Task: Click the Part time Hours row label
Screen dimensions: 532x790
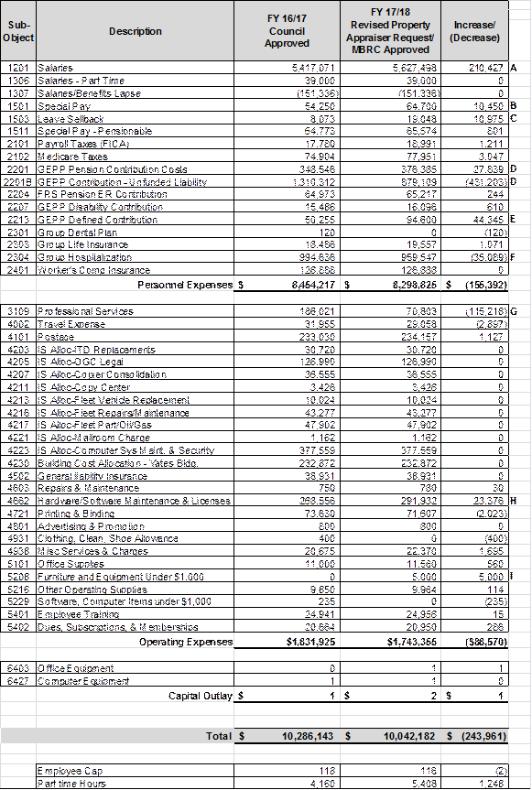Action: click(x=135, y=784)
